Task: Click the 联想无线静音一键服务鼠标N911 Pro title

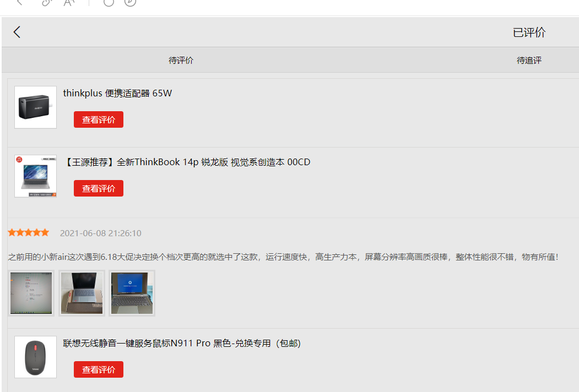Action: 182,344
